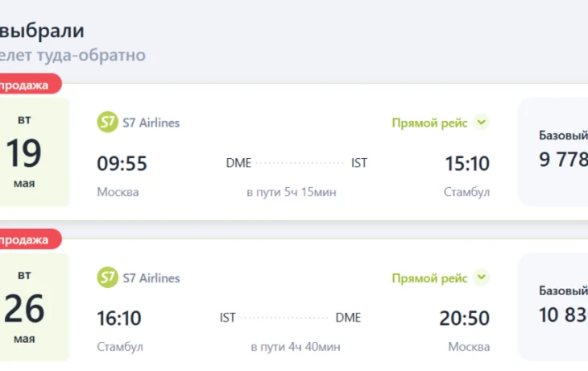Click the 09:55 departure time
This screenshot has height=371, width=588.
122,164
